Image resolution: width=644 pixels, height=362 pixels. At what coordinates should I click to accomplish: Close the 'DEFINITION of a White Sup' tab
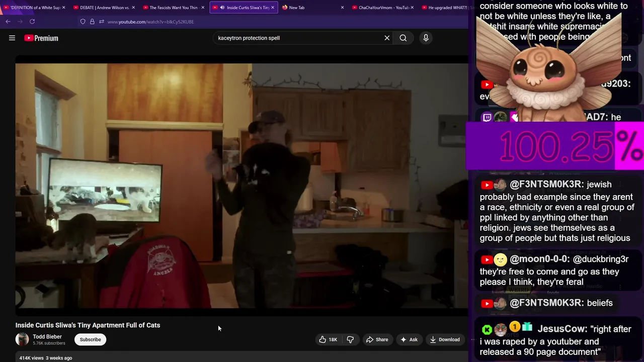click(x=63, y=8)
